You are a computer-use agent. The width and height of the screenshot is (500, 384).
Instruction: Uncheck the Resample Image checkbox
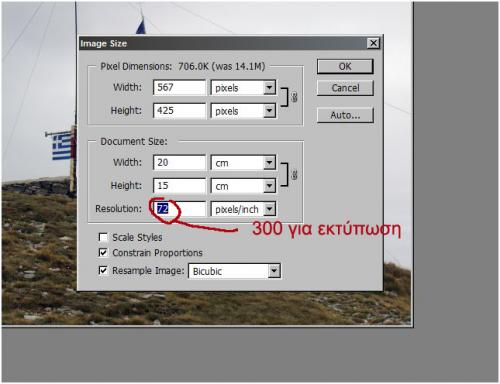pyautogui.click(x=103, y=270)
